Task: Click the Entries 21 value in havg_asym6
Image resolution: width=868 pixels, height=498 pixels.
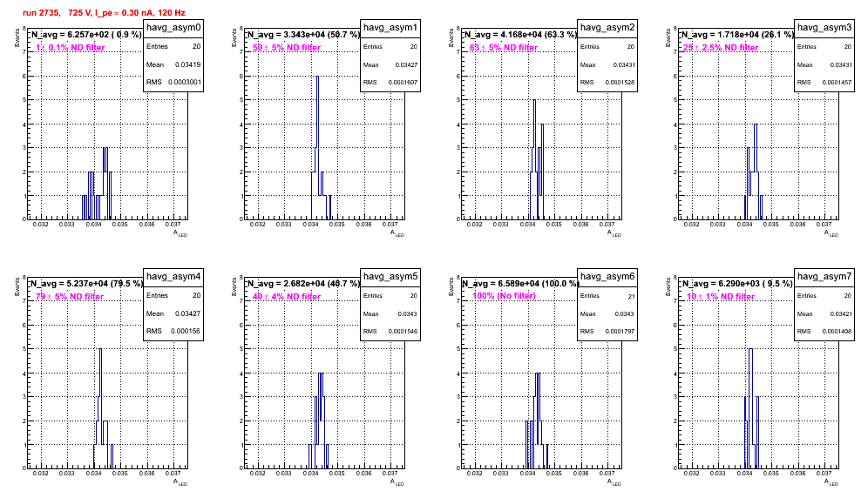Action: tap(632, 296)
